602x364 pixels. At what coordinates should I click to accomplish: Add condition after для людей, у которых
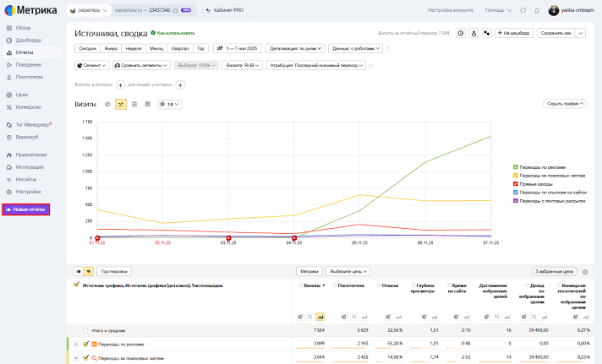(180, 84)
